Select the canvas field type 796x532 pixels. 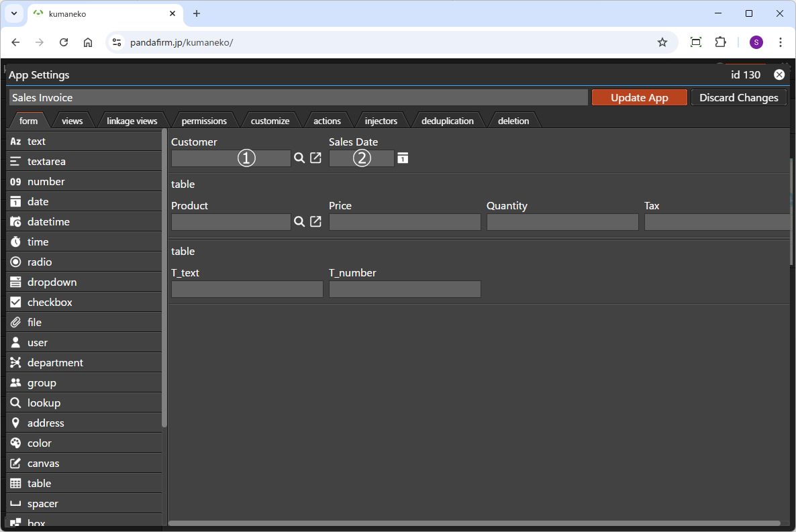pyautogui.click(x=43, y=464)
